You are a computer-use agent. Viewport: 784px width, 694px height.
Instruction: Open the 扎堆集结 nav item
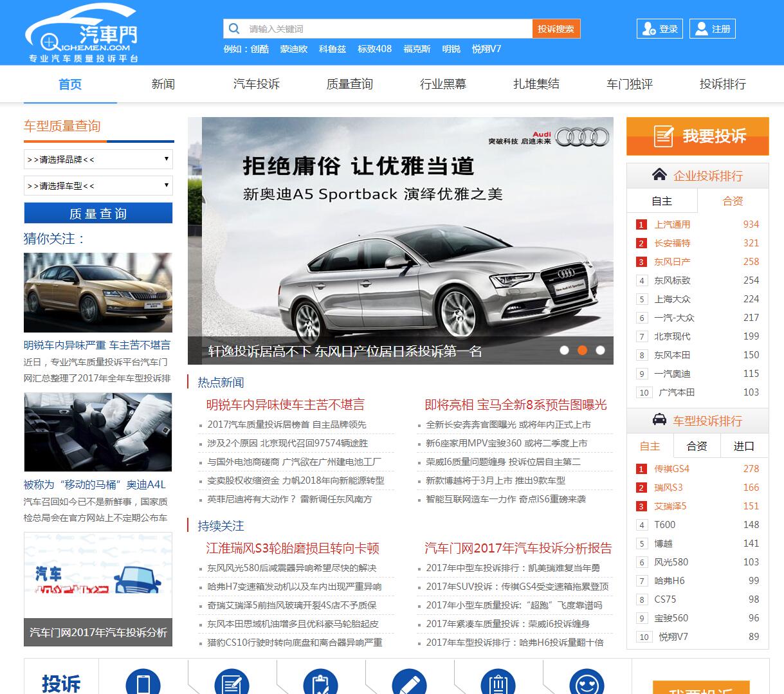[x=536, y=84]
